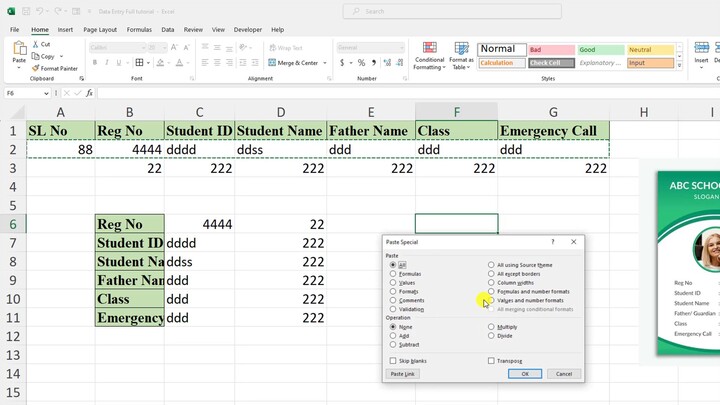Toggle Italic formatting button
Viewport: 720px width, 405px height.
pyautogui.click(x=107, y=62)
